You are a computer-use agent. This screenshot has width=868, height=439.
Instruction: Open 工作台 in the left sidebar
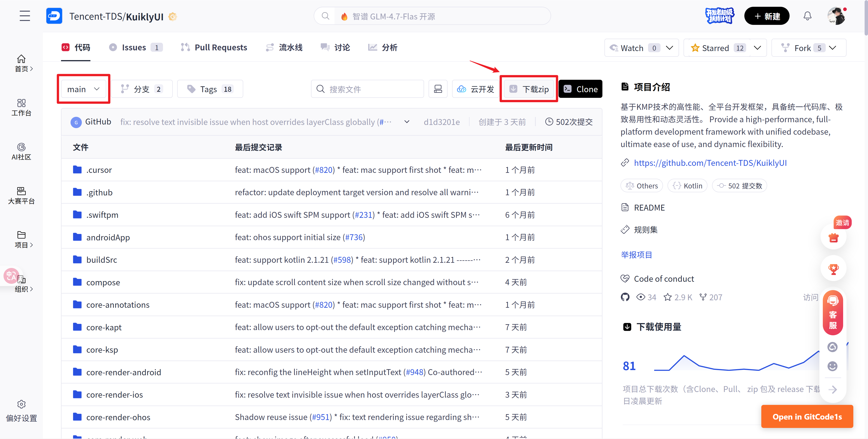(x=21, y=108)
